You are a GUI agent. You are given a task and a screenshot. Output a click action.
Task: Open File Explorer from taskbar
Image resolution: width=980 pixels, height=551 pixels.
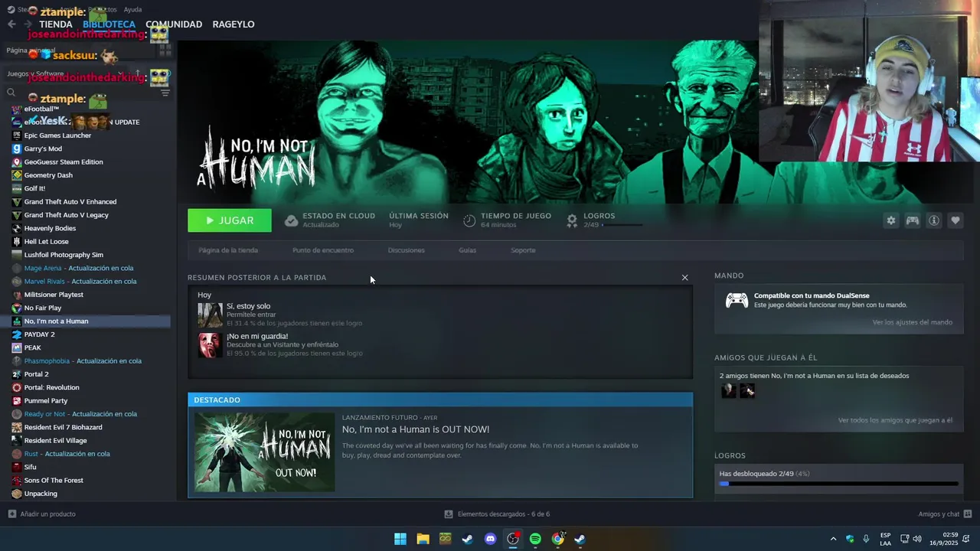tap(423, 539)
